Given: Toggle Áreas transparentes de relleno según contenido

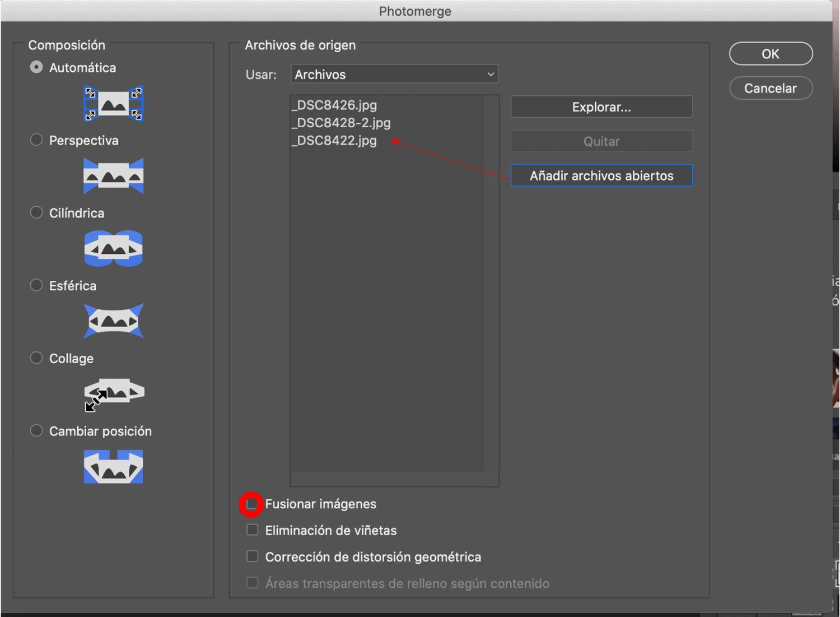Looking at the screenshot, I should pyautogui.click(x=253, y=583).
